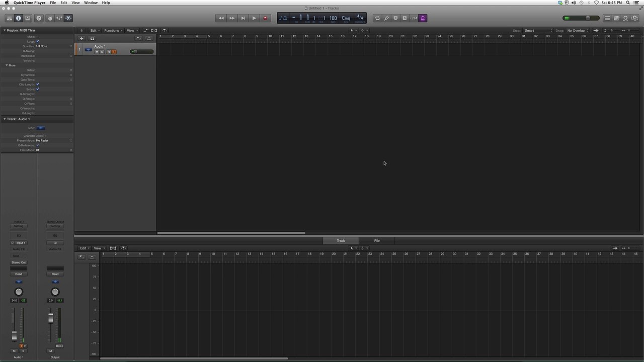Adjust Audio 1 channel strip pan knob
644x362 pixels.
(x=19, y=292)
